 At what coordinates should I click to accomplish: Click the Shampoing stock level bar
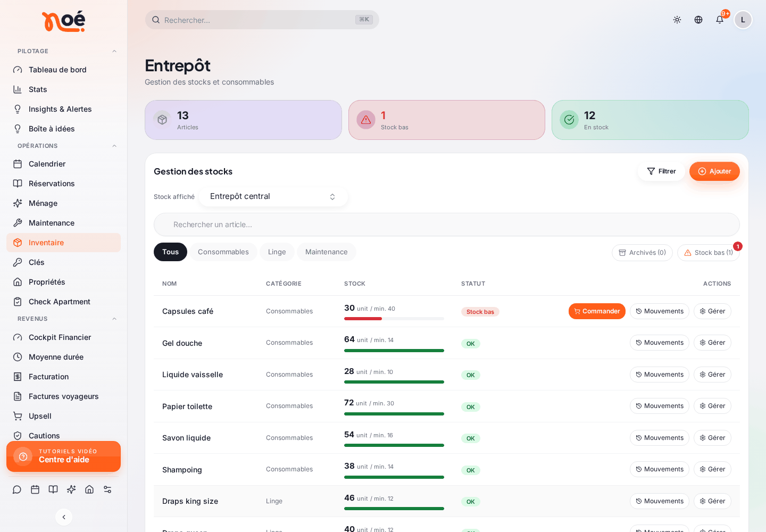pos(394,477)
